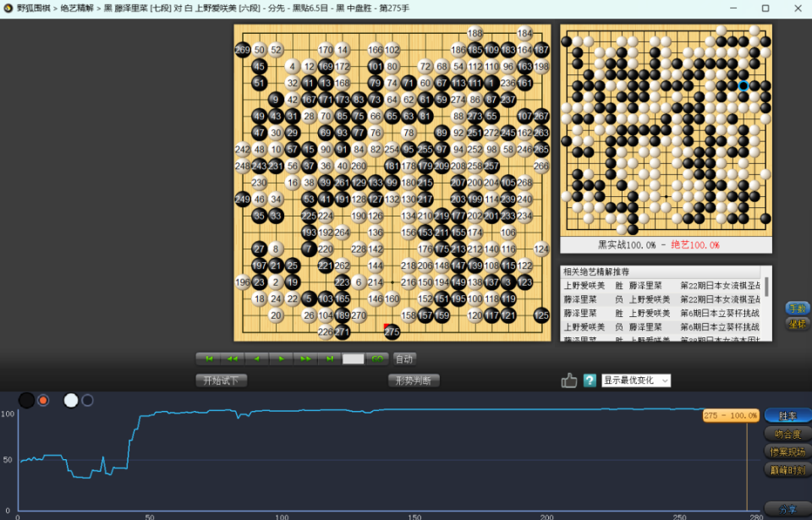Open the blue question mark help icon

[x=590, y=380]
